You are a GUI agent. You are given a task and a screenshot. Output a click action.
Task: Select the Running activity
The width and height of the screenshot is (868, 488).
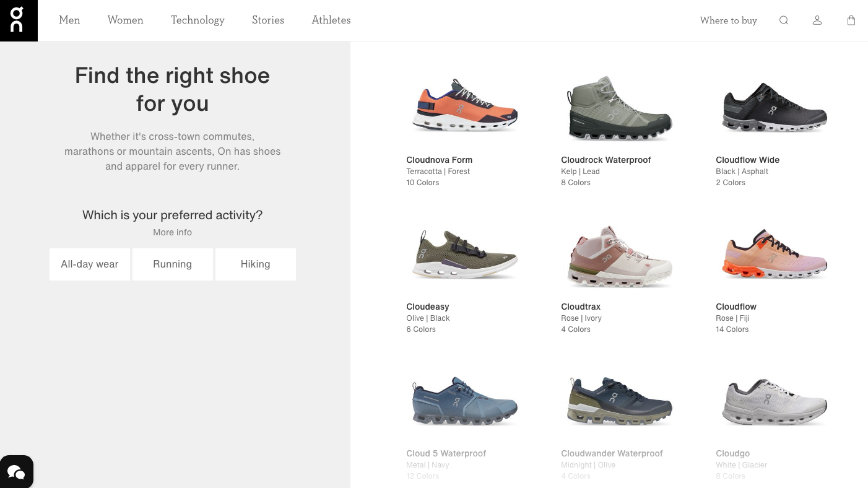click(172, 264)
